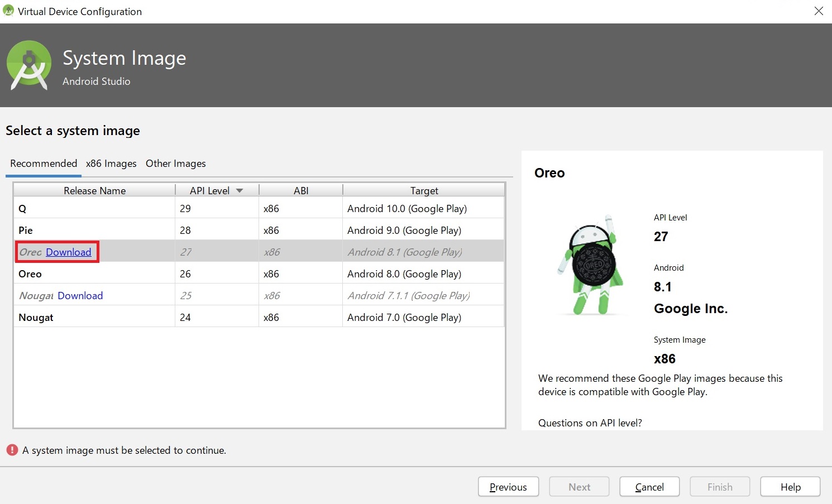Click x86 ABI cell in Q row
This screenshot has width=832, height=504.
coord(301,208)
